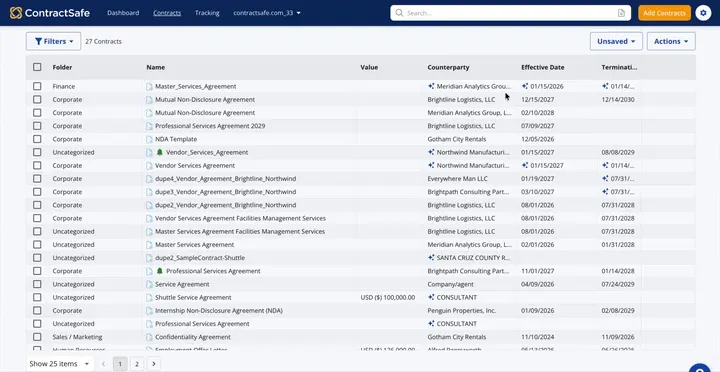Check the NDA Template row checkbox

pos(37,139)
